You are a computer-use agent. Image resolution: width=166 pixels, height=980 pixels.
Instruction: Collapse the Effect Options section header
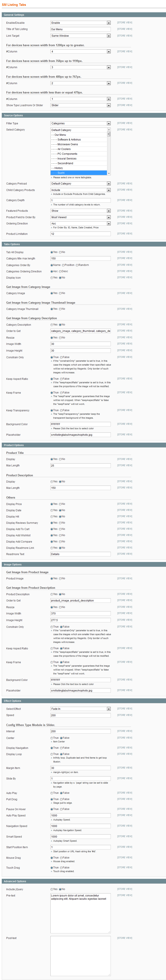coord(84,701)
